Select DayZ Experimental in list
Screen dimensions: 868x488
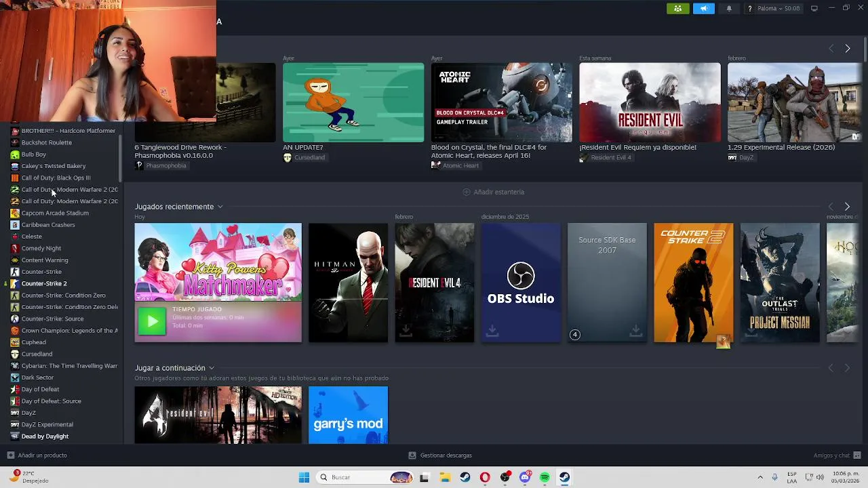click(47, 424)
